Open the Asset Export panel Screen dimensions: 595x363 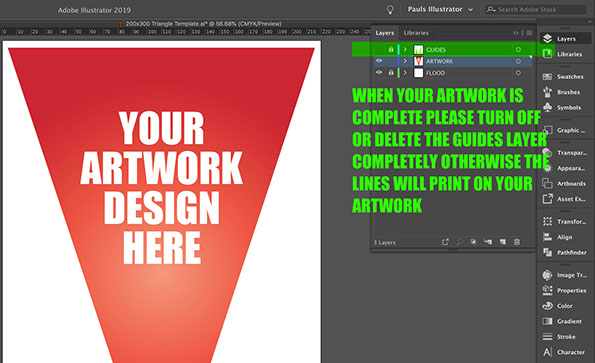tap(565, 199)
